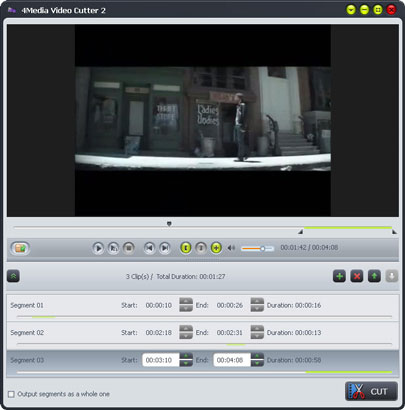405x410 pixels.
Task: Play the video
Action: point(98,248)
